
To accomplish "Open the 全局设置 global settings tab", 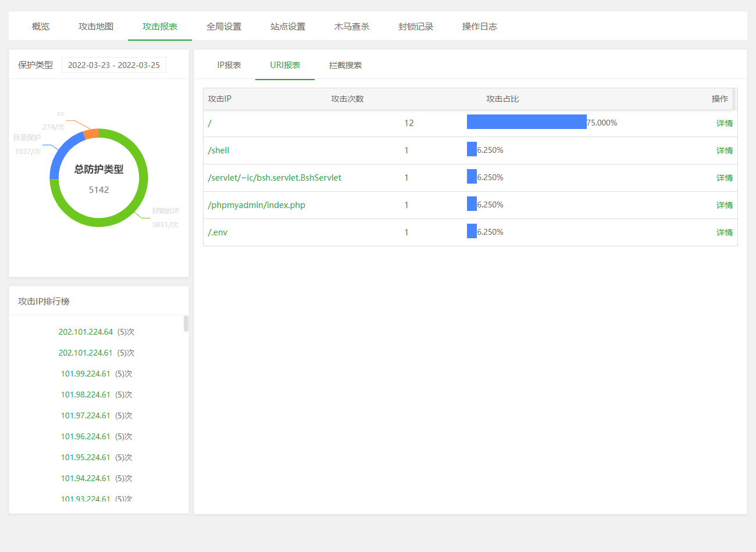I will tap(224, 27).
